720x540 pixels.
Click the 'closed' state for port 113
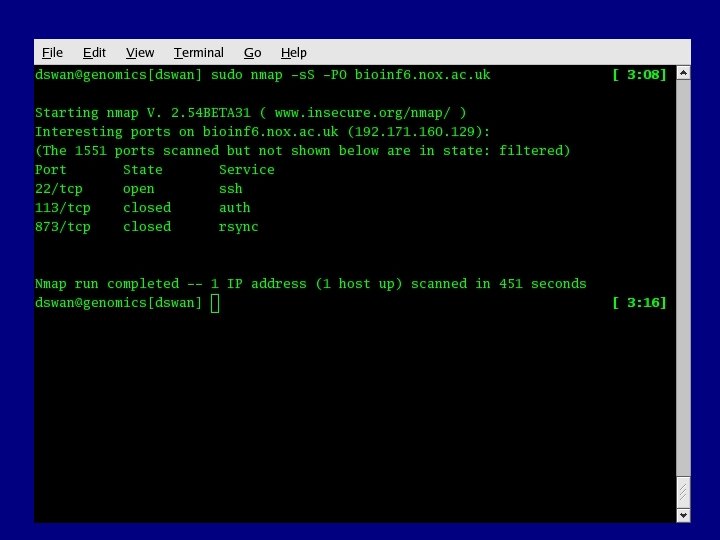147,208
